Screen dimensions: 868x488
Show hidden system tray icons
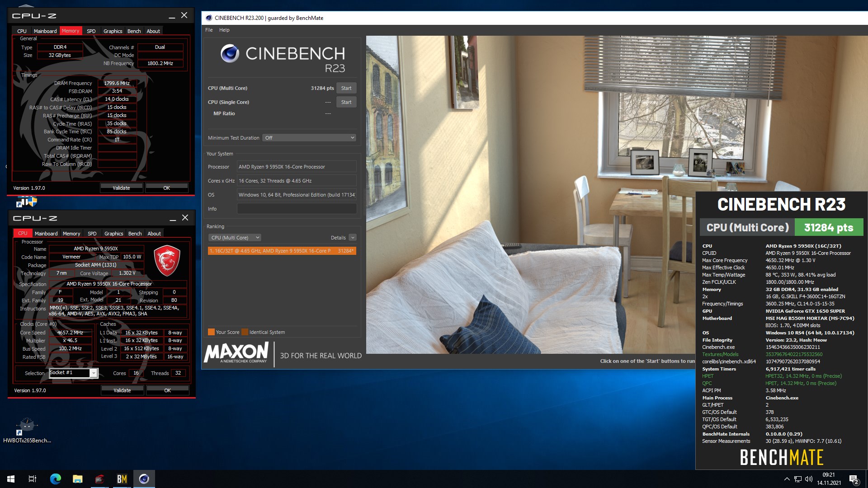787,479
